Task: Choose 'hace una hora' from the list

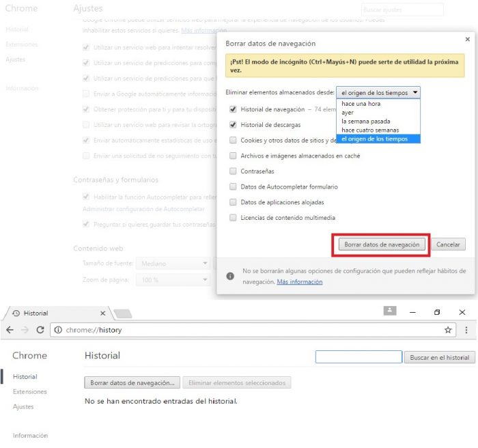Action: tap(361, 104)
